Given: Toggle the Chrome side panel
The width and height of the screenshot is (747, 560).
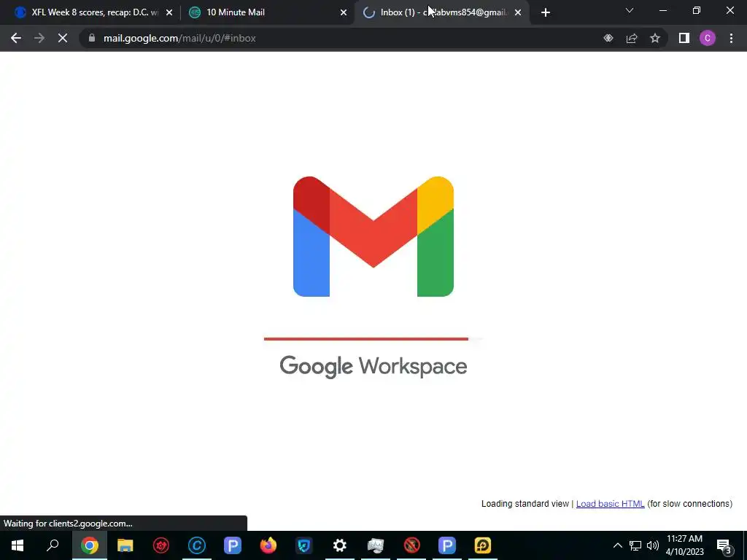Looking at the screenshot, I should pos(684,38).
